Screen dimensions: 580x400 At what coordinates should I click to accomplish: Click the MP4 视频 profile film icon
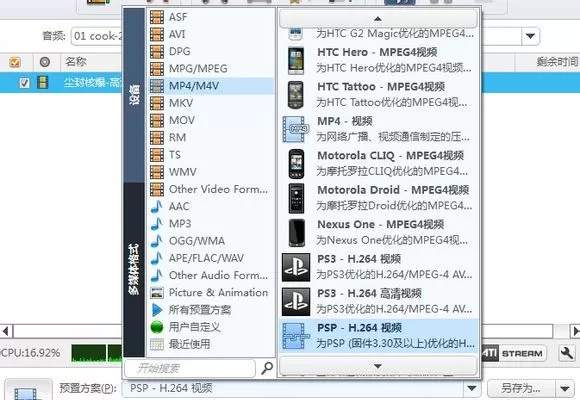295,129
